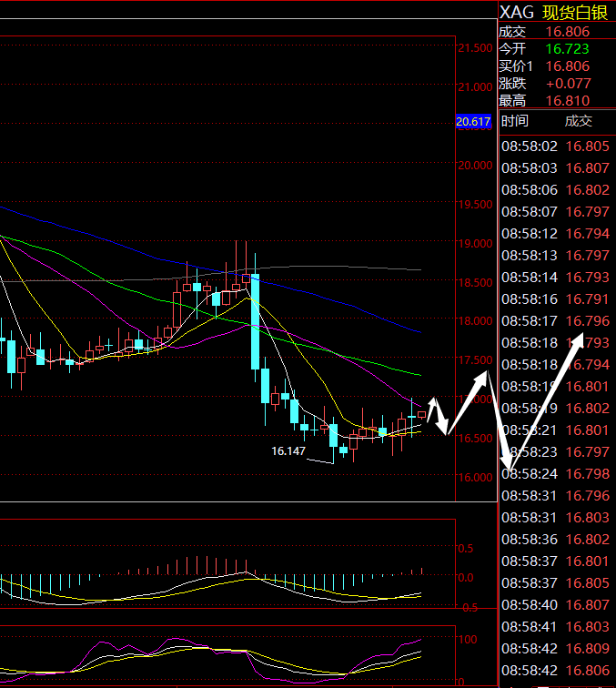Viewport: 616px width, 688px height.
Task: Click the 0.5 label on MACD axis
Action: tap(465, 549)
